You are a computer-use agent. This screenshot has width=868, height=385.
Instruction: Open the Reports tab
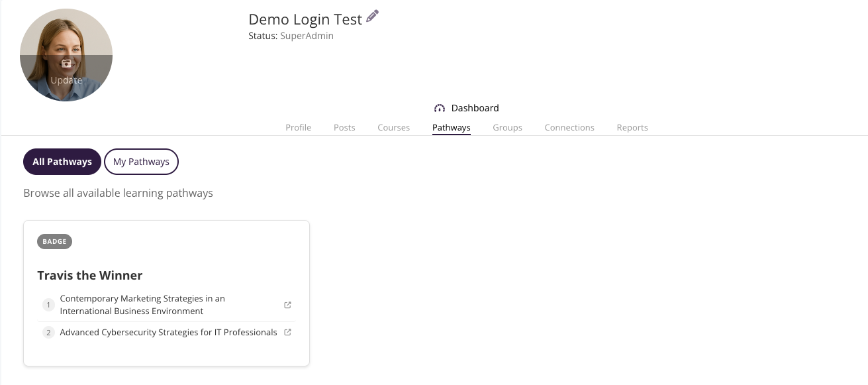point(632,127)
